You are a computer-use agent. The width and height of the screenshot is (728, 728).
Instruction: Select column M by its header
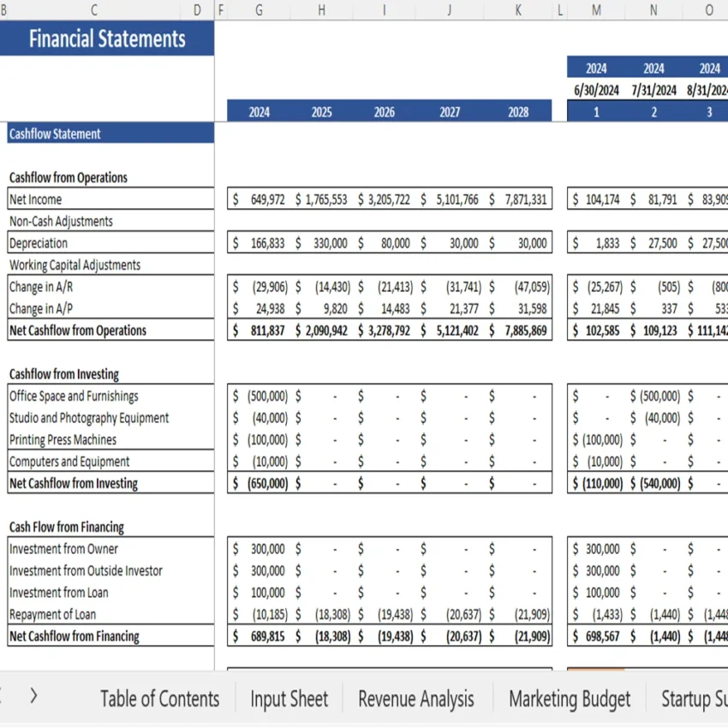[x=595, y=10]
